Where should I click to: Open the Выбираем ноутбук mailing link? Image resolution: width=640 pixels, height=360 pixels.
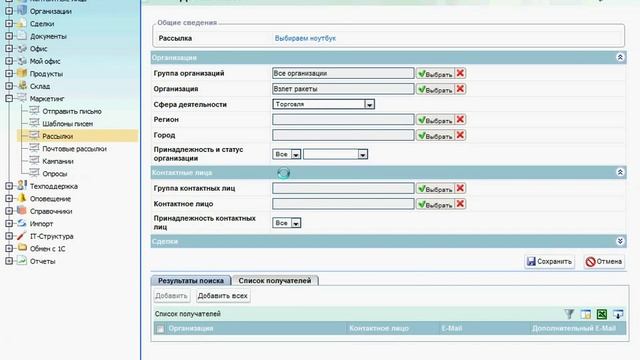click(305, 38)
